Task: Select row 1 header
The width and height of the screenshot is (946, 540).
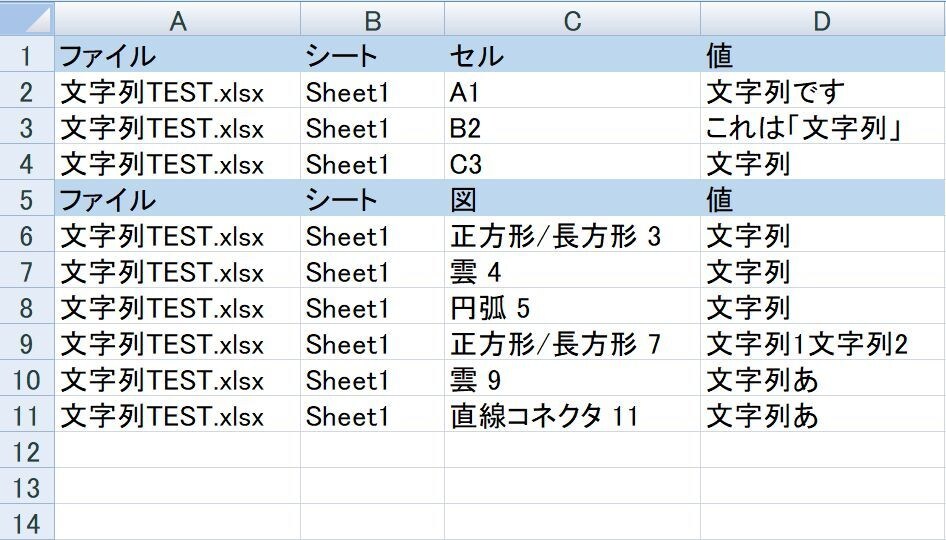Action: (27, 55)
